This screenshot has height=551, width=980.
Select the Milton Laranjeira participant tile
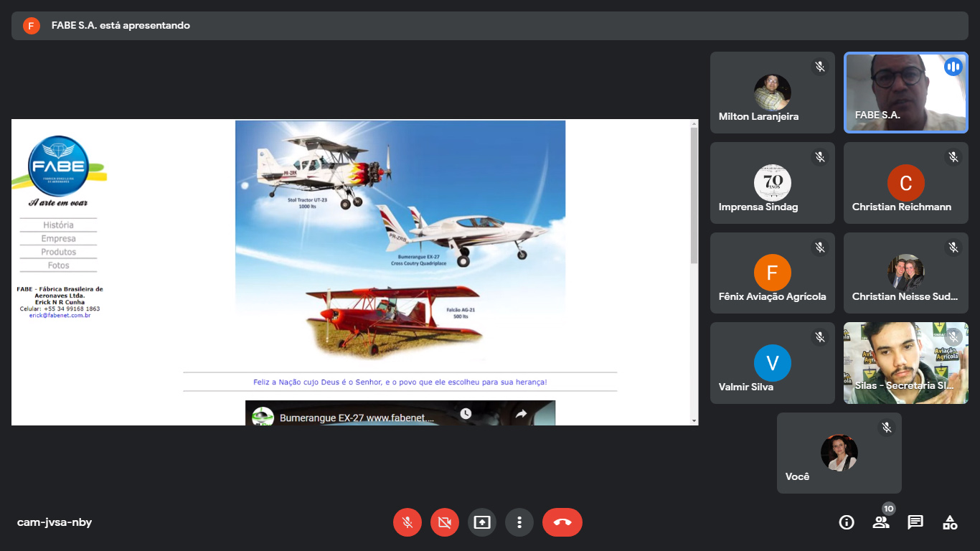773,93
